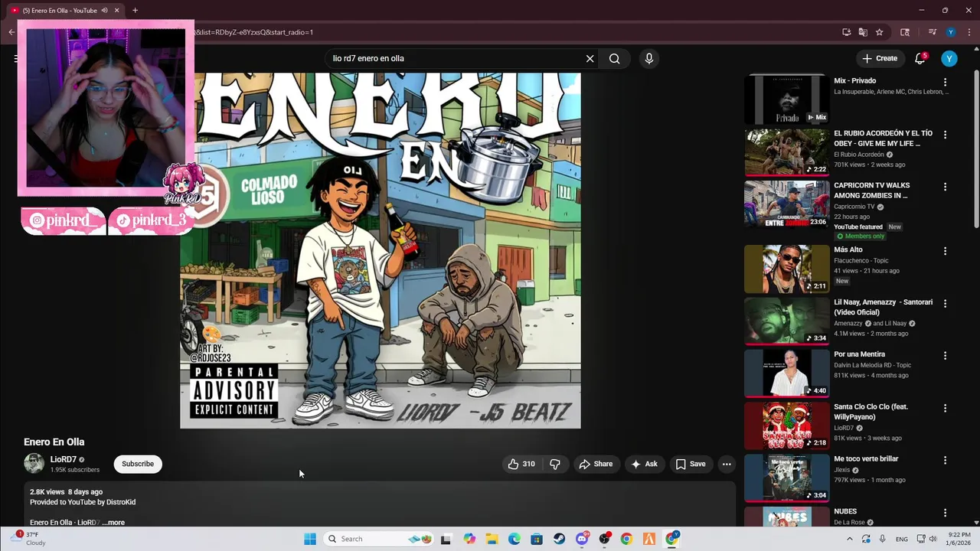Install app icon in address bar
The image size is (980, 551).
847,32
